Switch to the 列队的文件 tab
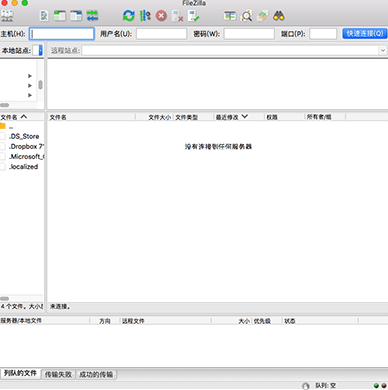This screenshot has width=388, height=390. tap(20, 373)
